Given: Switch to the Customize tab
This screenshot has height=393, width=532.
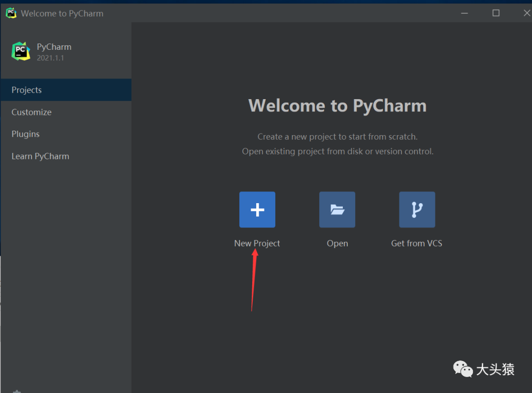Looking at the screenshot, I should coord(66,112).
